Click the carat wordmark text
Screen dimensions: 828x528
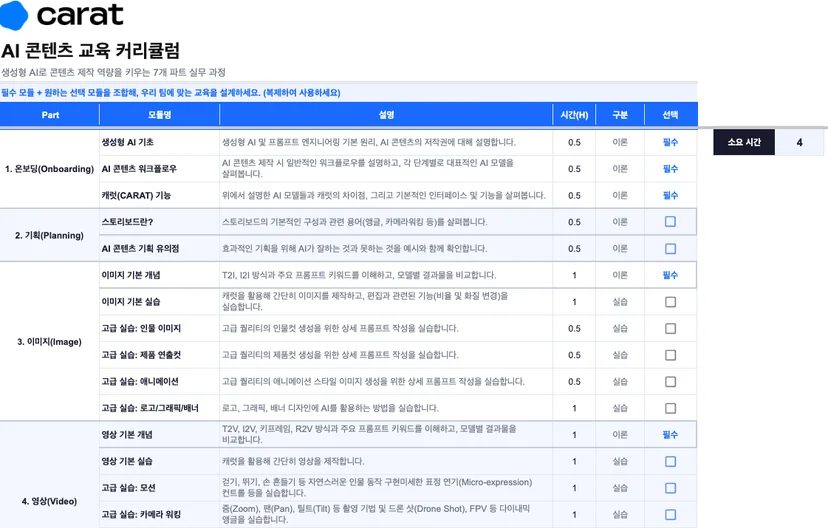tap(80, 15)
